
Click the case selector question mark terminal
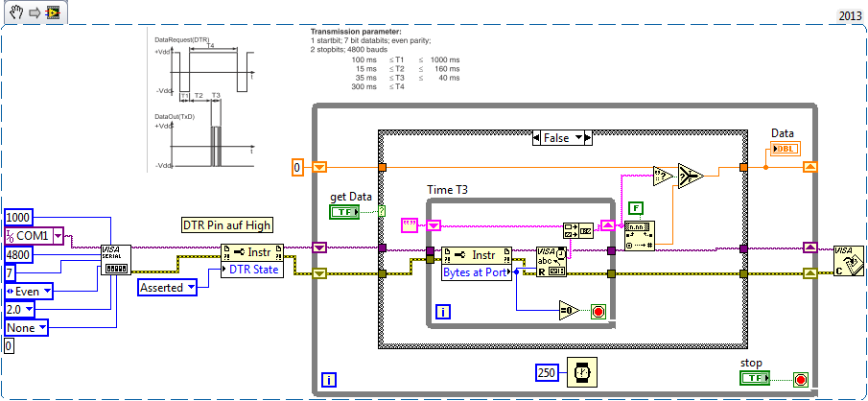tap(382, 211)
